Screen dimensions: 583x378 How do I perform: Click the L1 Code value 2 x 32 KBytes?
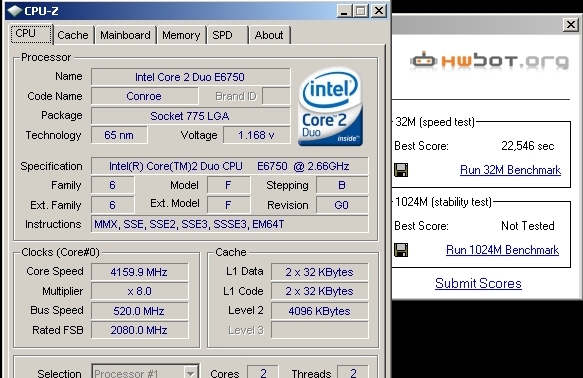(x=320, y=291)
